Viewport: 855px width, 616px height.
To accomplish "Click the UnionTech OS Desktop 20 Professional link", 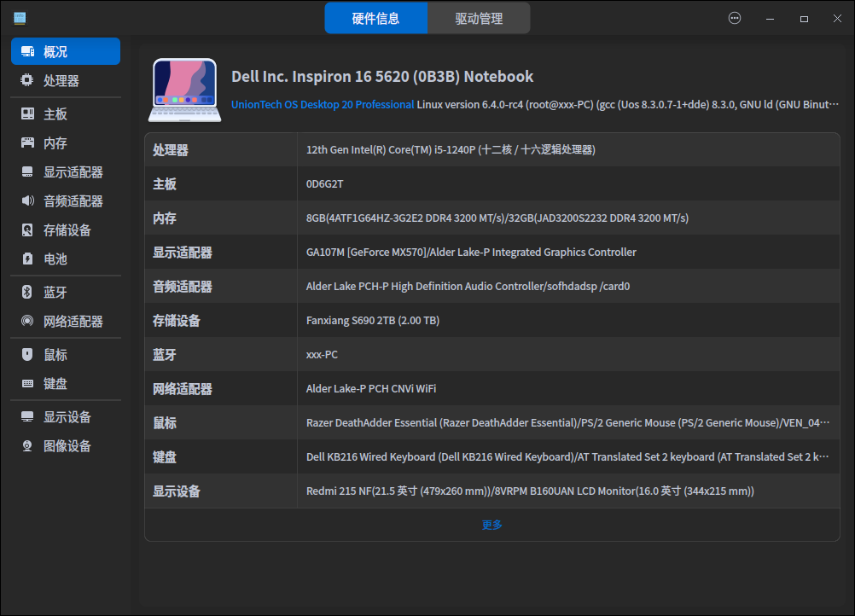I will point(323,104).
